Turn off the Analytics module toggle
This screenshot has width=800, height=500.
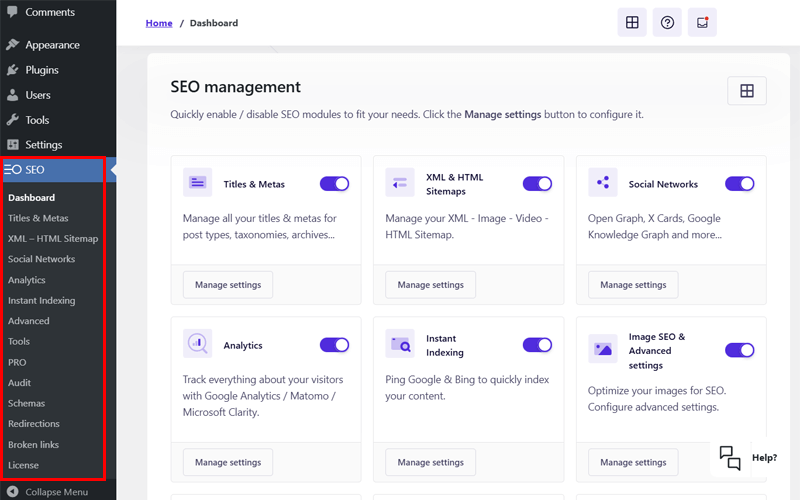335,345
